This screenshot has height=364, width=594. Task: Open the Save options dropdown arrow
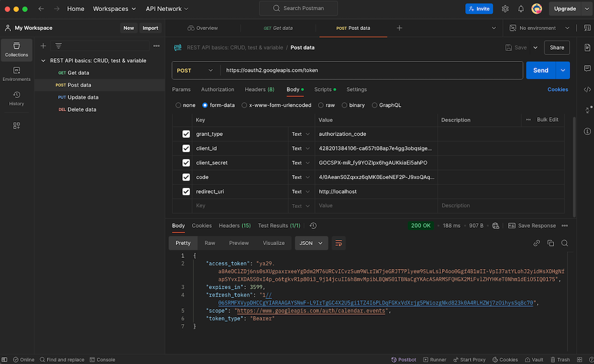click(535, 48)
